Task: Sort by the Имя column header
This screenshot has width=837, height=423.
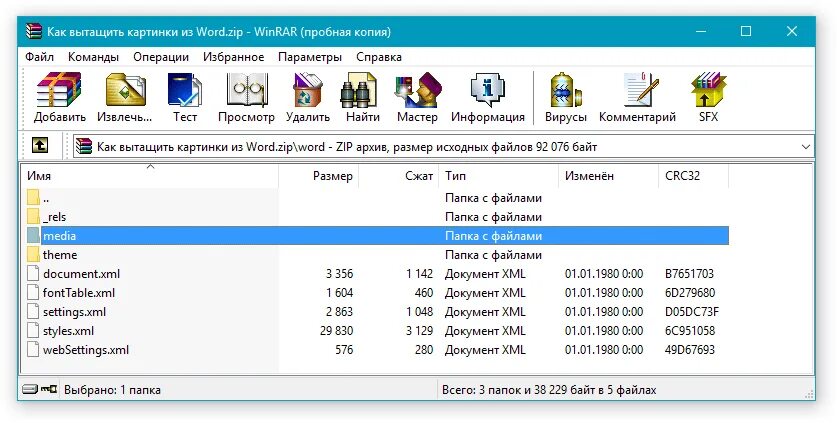Action: [150, 176]
